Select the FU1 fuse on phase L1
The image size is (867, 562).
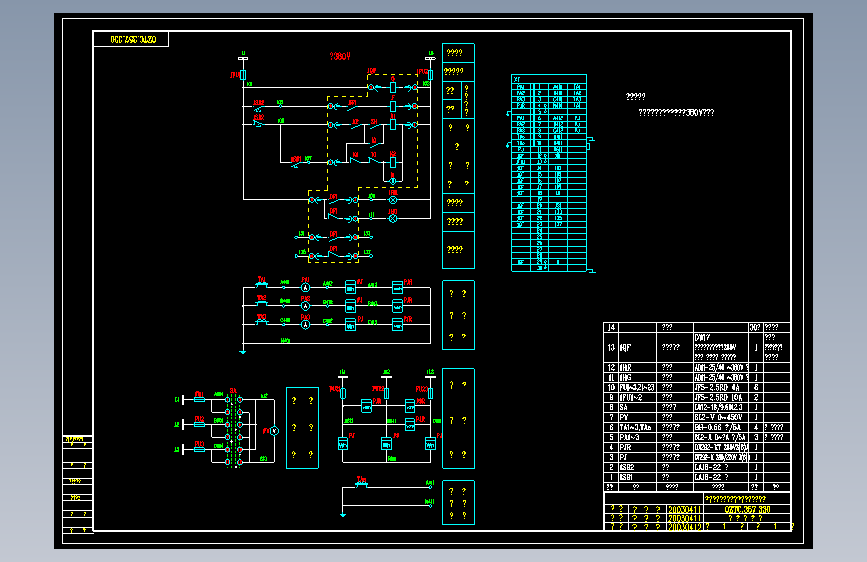coord(200,399)
